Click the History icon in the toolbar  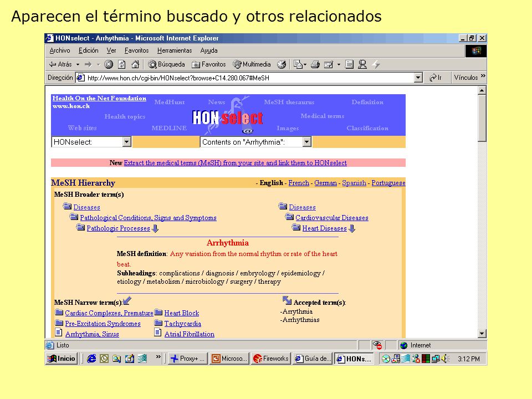pos(282,64)
